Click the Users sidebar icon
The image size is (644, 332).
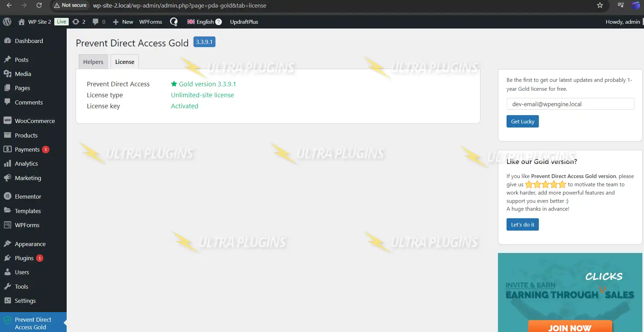coord(8,272)
